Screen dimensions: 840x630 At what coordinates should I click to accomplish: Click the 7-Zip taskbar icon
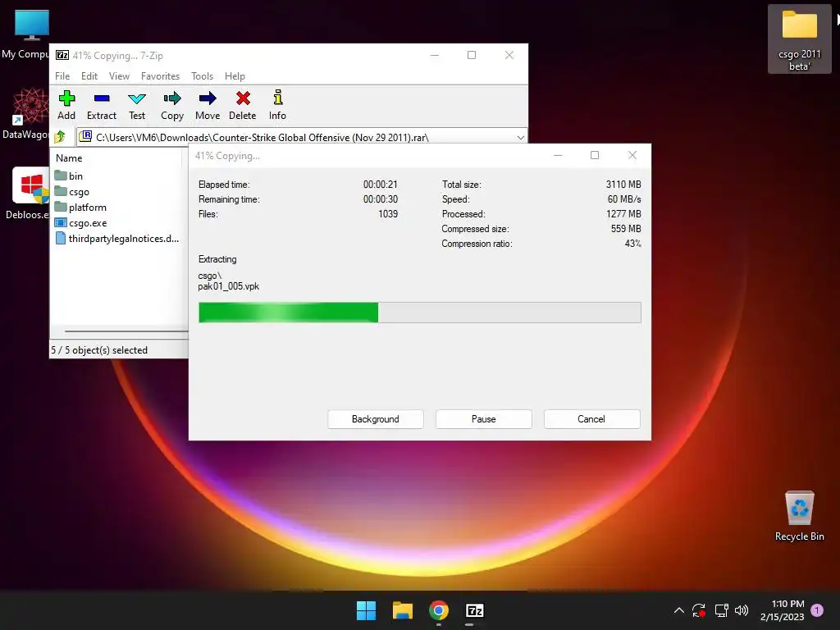(x=475, y=610)
